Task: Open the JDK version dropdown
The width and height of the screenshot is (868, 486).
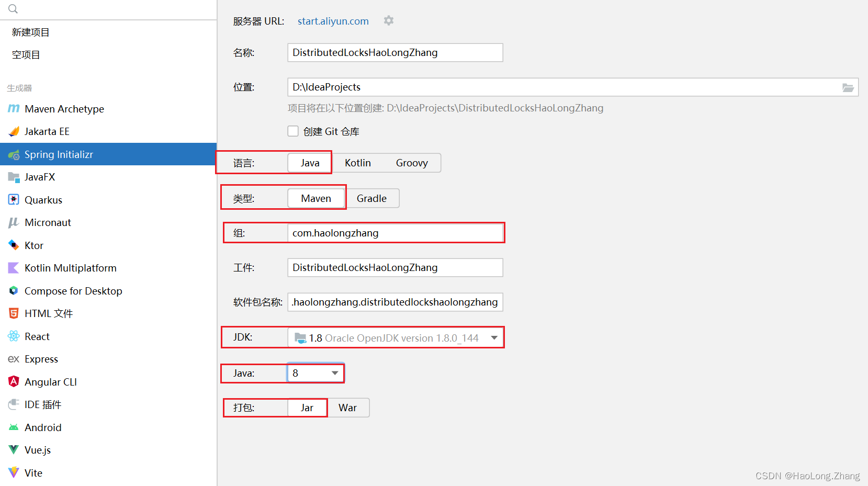Action: click(396, 338)
